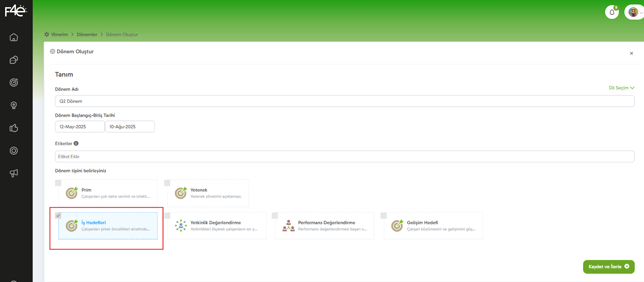This screenshot has height=282, width=644.
Task: Open the user profile avatar menu
Action: [x=634, y=12]
